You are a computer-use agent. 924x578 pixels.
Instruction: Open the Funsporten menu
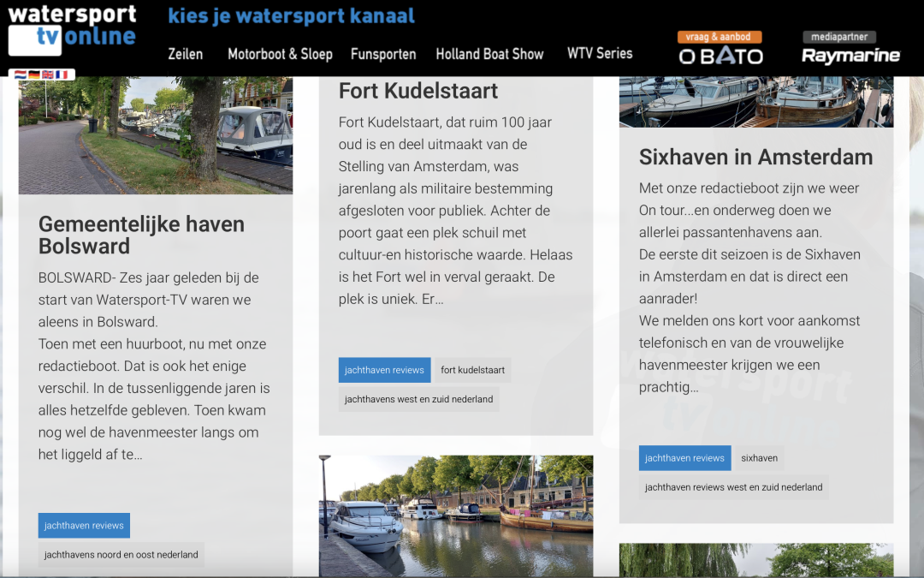pos(383,54)
